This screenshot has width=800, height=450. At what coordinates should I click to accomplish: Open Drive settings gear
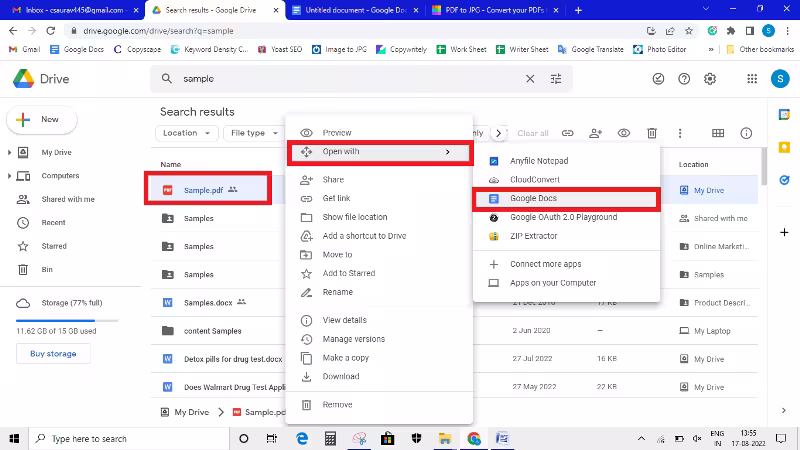[710, 79]
